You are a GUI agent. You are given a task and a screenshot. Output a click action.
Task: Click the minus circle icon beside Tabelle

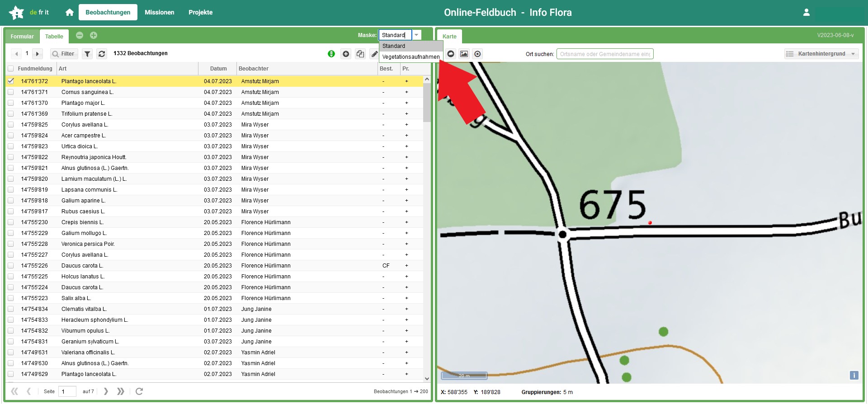80,35
